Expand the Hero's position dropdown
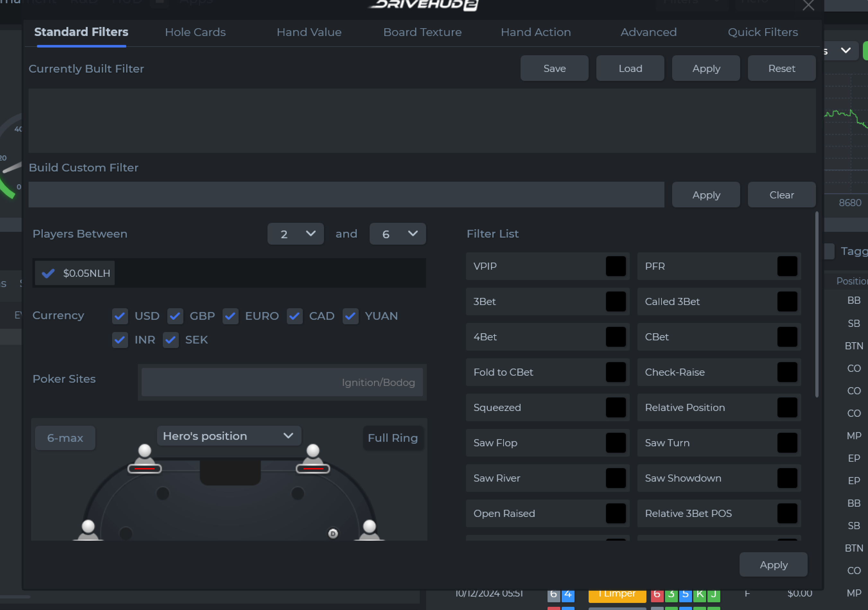The height and width of the screenshot is (610, 868). 229,436
